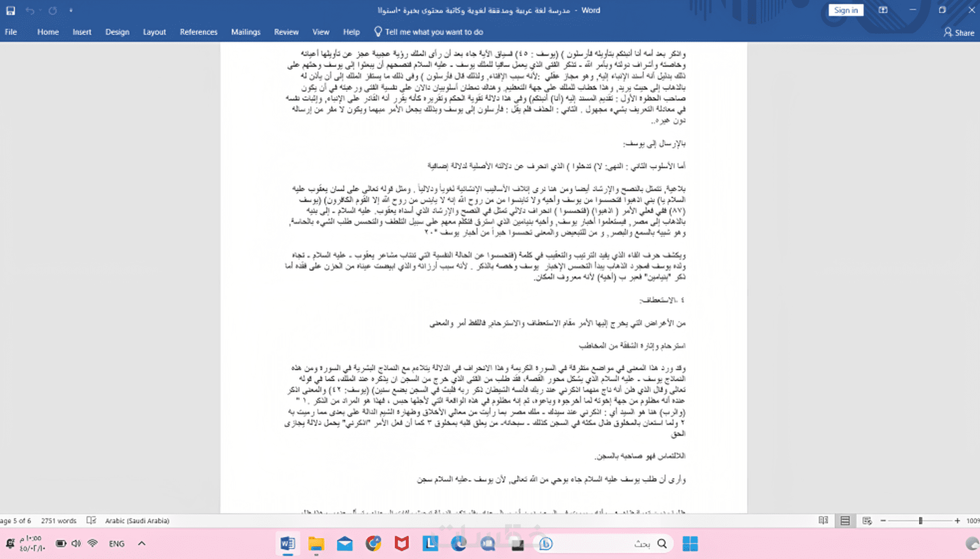Click the Sign in button
This screenshot has height=559, width=980.
846,10
